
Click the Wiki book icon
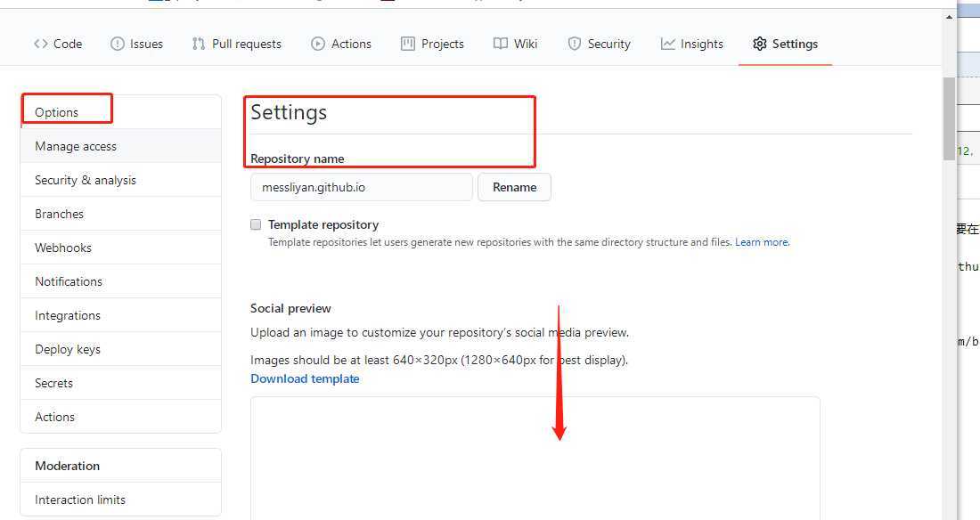click(x=501, y=44)
